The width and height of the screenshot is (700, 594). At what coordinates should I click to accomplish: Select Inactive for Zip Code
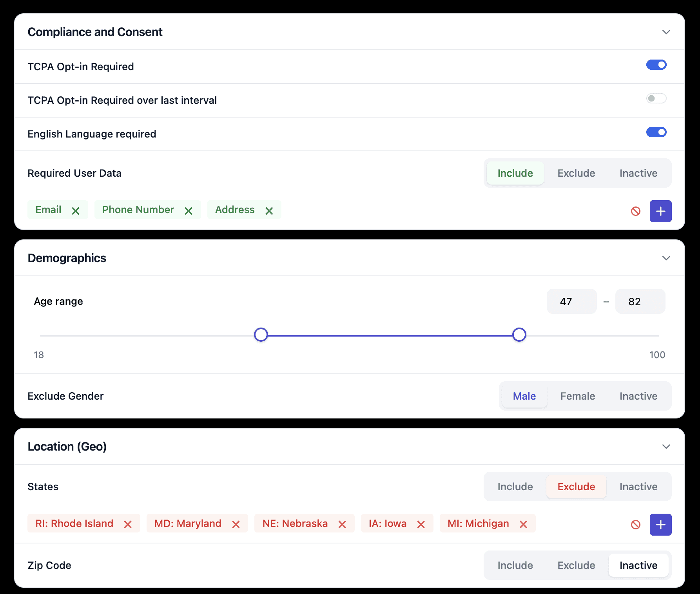pos(638,565)
